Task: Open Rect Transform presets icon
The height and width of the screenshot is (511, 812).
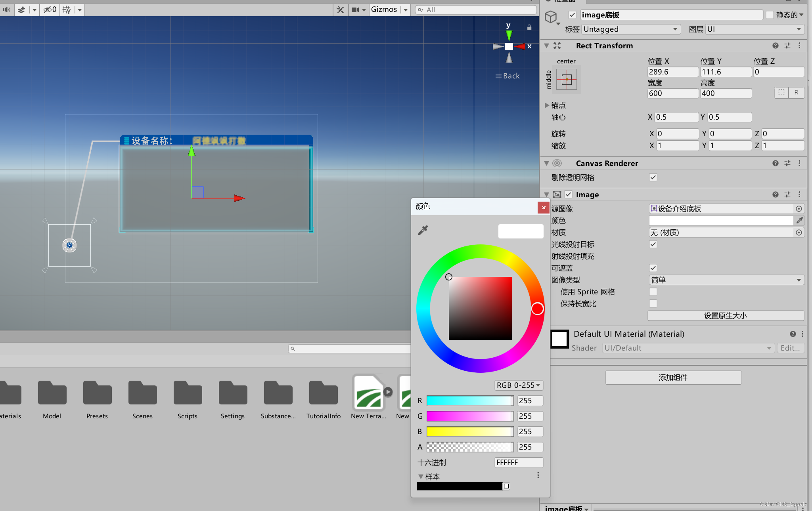Action: (x=787, y=46)
